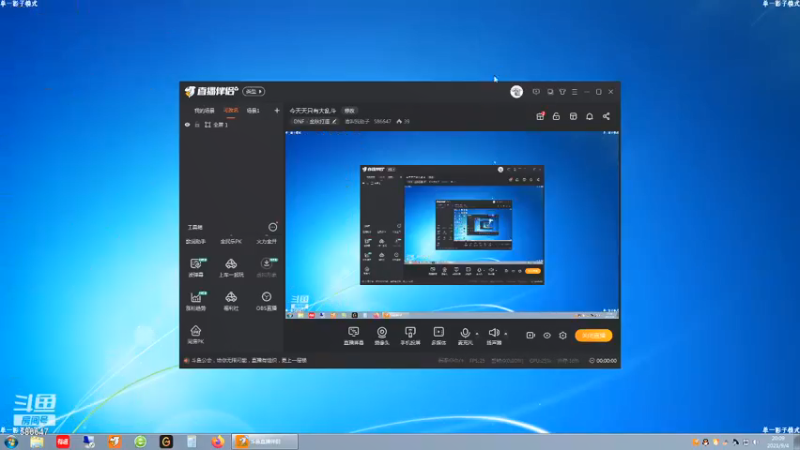Image resolution: width=800 pixels, height=450 pixels.
Task: Open the 火力全开 tool
Action: (x=266, y=241)
